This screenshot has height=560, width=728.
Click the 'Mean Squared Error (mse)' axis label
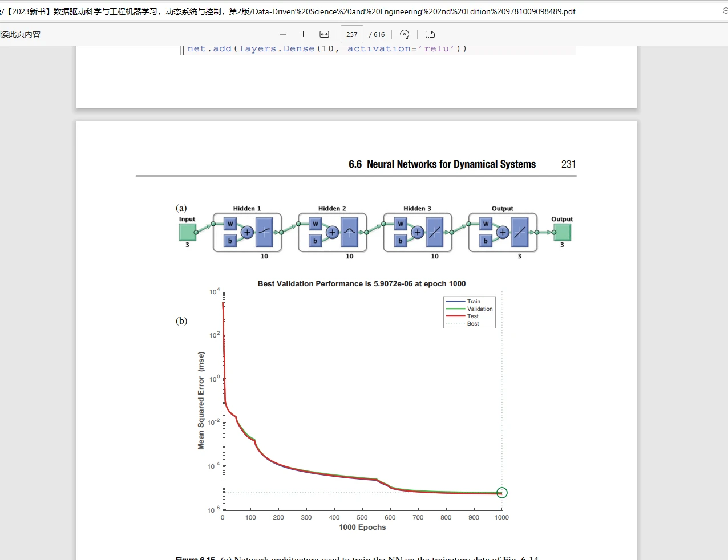[201, 400]
